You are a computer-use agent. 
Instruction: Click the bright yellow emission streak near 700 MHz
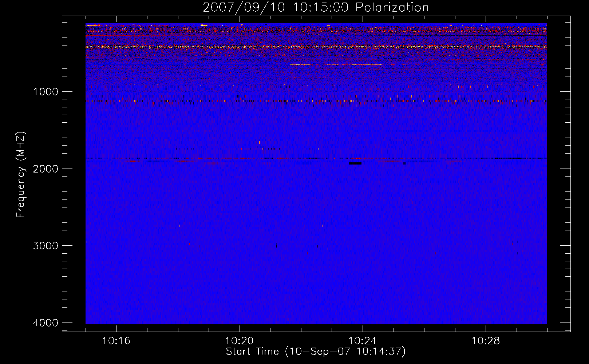pyautogui.click(x=336, y=65)
